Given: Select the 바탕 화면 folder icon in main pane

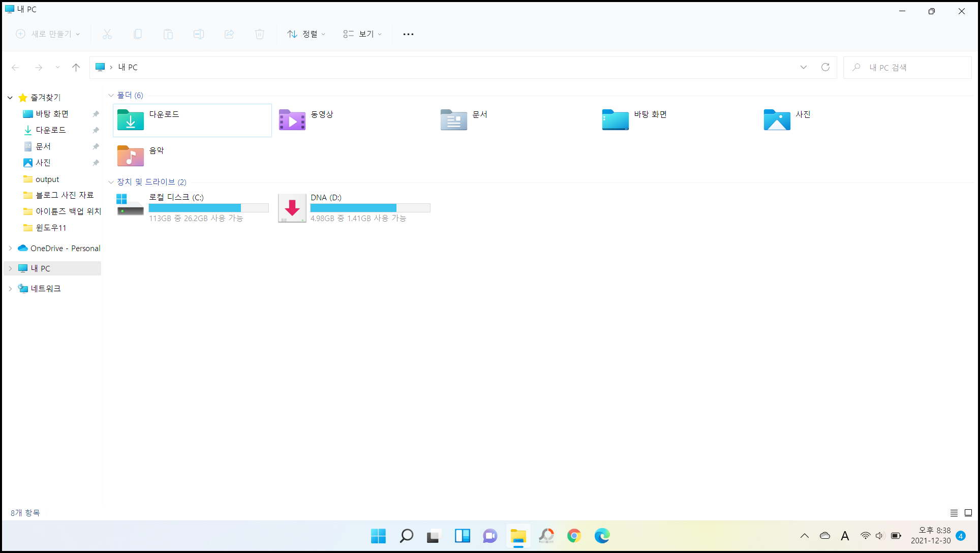Looking at the screenshot, I should pos(616,120).
